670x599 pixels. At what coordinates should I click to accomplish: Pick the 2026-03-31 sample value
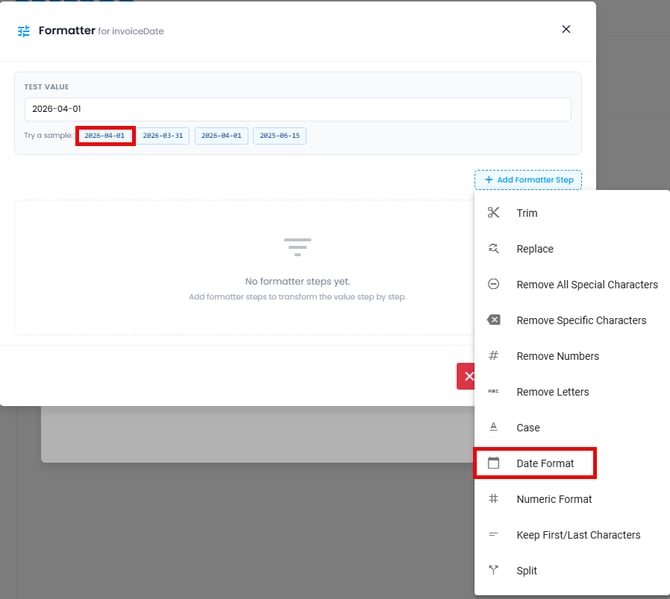162,135
